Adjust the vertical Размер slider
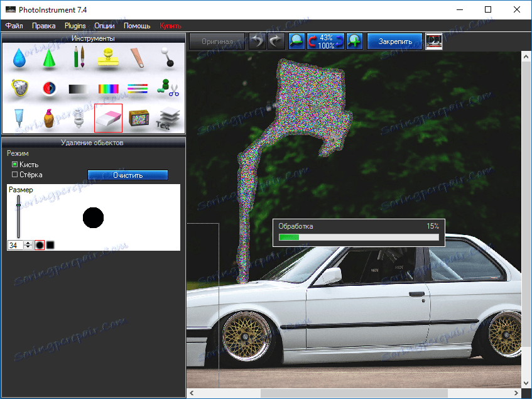The height and width of the screenshot is (399, 532). coord(18,217)
